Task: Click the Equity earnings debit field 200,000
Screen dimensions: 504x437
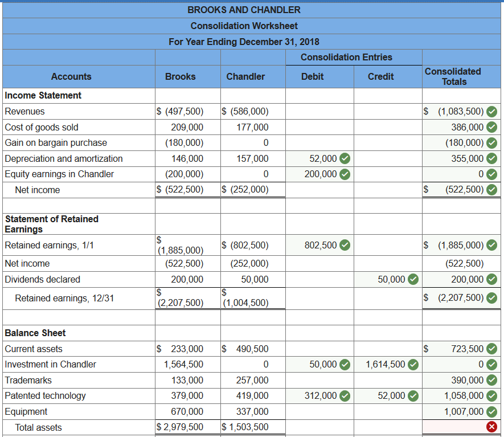Action: point(319,174)
